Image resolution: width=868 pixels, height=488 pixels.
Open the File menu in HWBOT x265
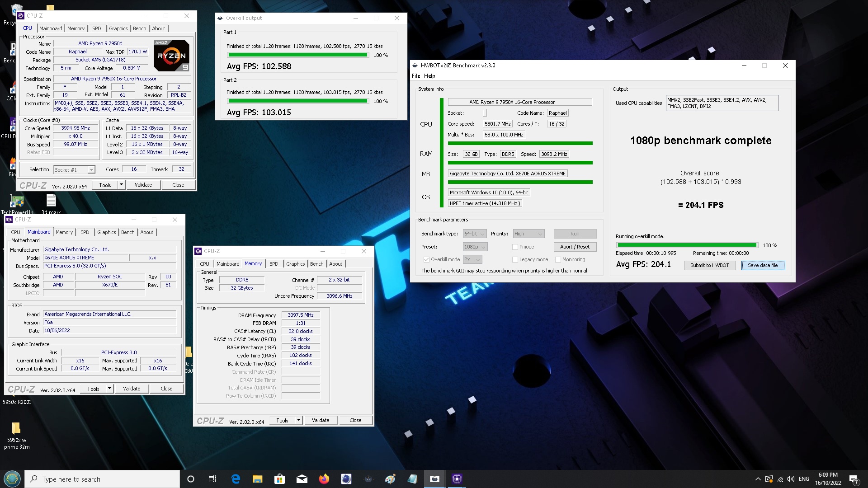pos(416,76)
